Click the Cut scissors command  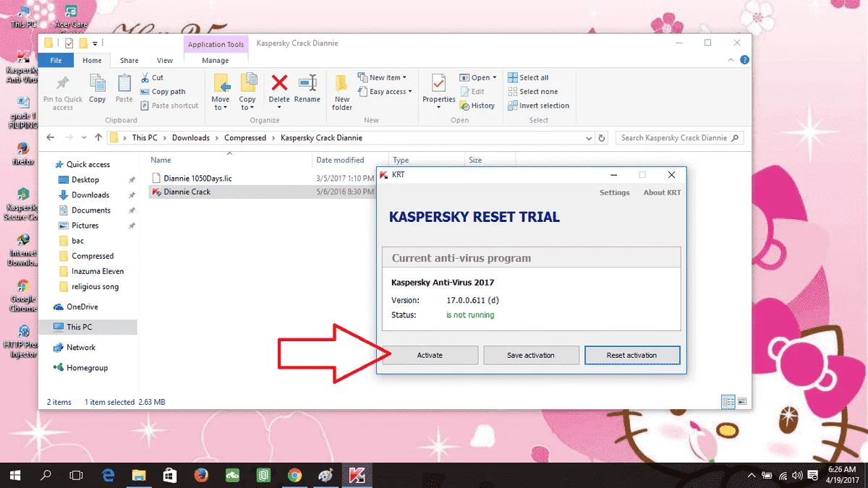pyautogui.click(x=152, y=77)
